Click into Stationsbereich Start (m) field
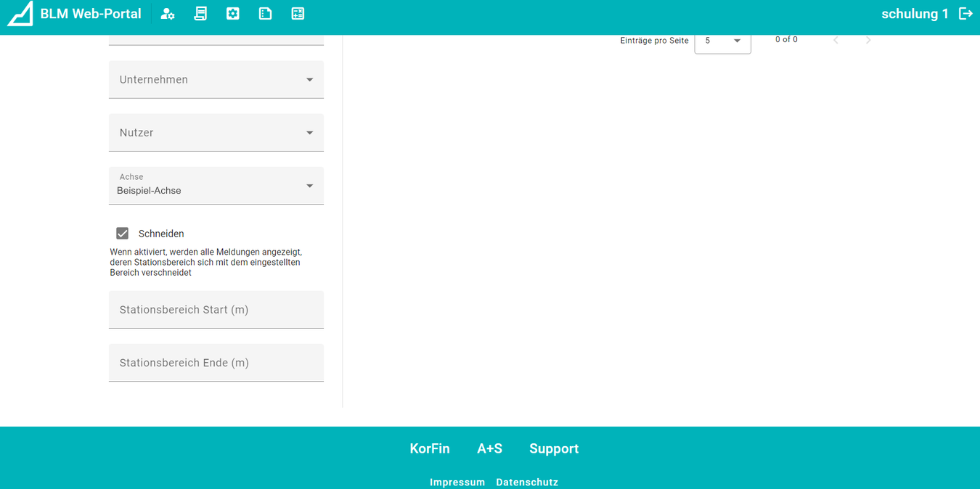Viewport: 980px width, 489px height. [216, 310]
